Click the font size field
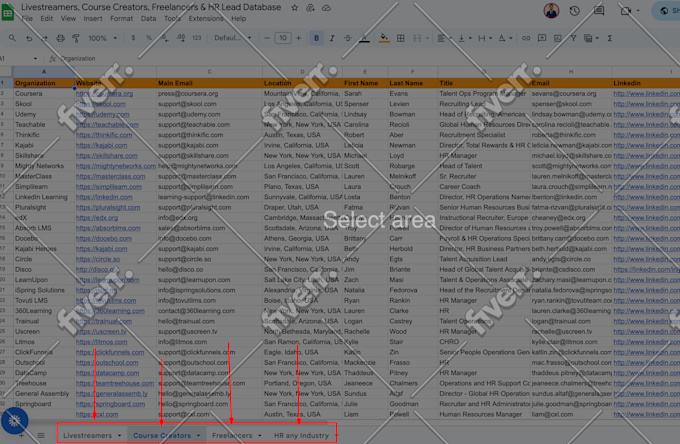680x444 pixels. [x=283, y=38]
